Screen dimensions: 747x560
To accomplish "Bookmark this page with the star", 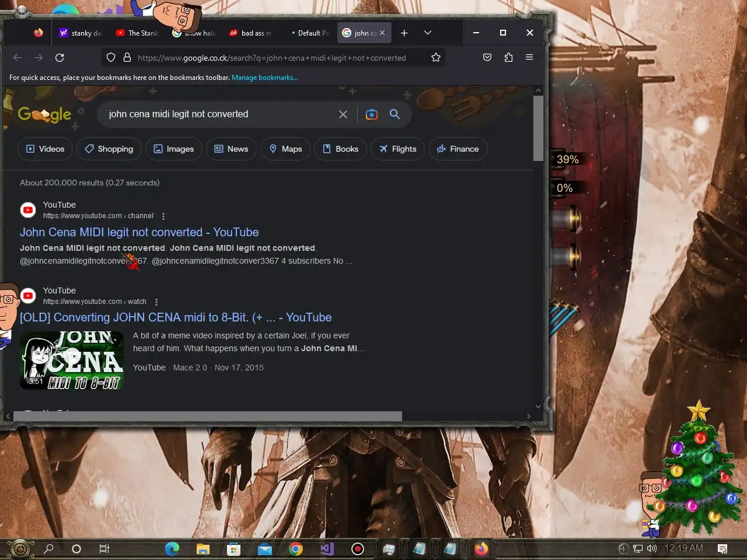I will (436, 58).
